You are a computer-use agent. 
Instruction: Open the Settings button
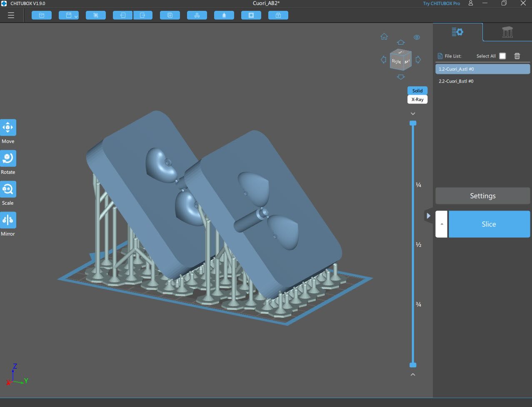(482, 196)
